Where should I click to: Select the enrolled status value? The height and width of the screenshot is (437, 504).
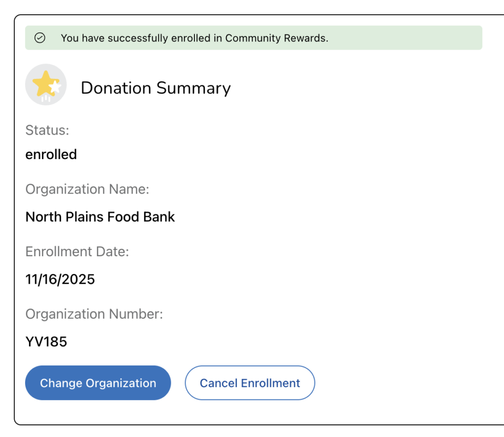(x=51, y=154)
